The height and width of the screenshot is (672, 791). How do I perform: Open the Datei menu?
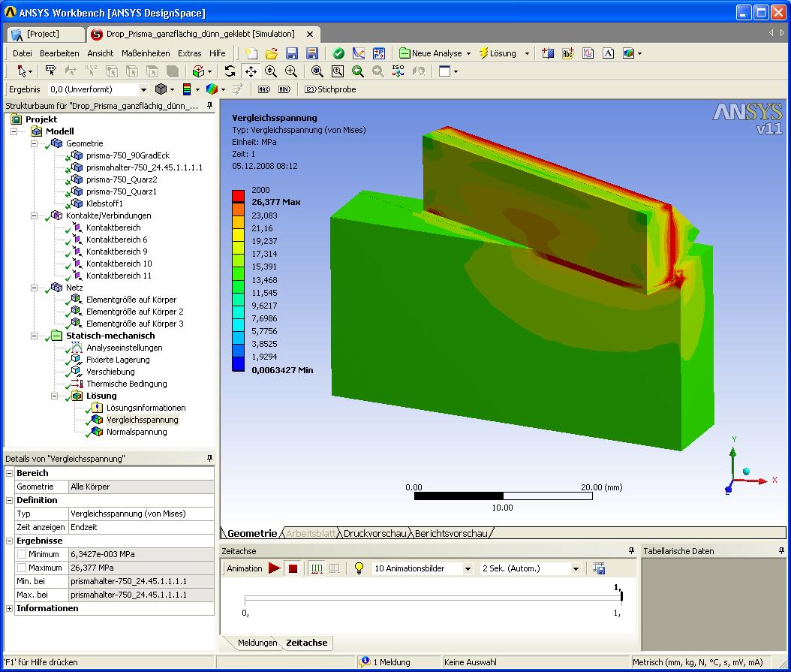pyautogui.click(x=23, y=53)
